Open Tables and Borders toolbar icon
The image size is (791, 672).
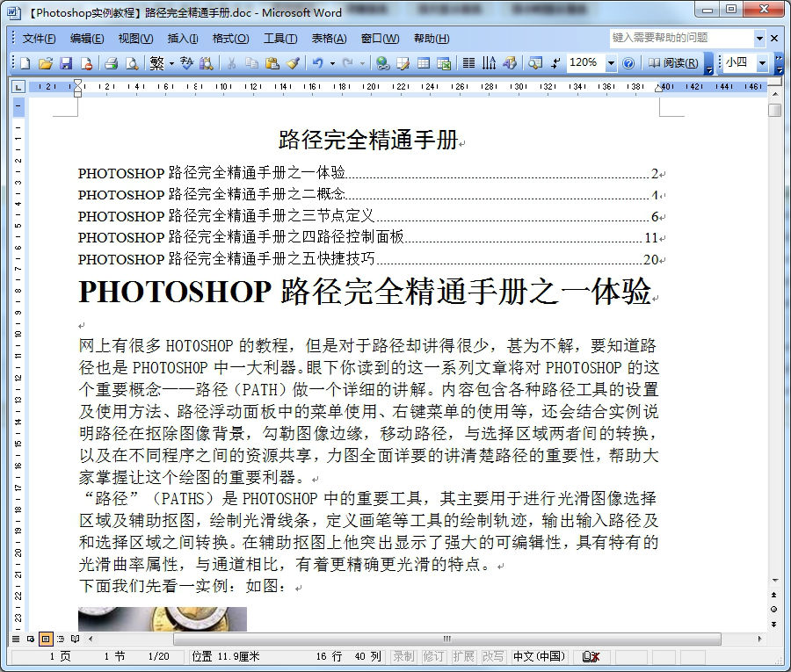pyautogui.click(x=403, y=63)
